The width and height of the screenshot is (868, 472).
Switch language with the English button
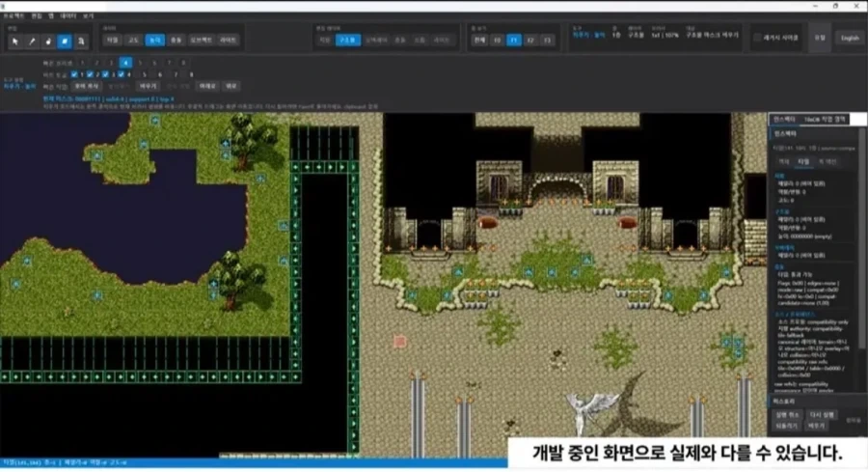click(850, 38)
